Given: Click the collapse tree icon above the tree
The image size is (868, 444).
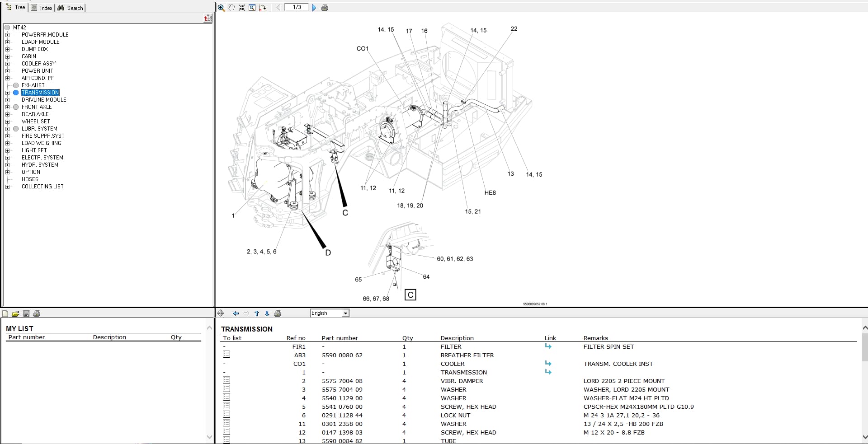Looking at the screenshot, I should (208, 19).
